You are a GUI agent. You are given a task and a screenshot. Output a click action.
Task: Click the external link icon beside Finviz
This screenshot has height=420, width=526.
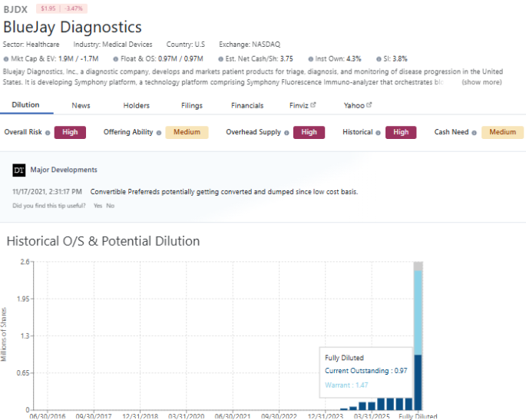tap(313, 104)
